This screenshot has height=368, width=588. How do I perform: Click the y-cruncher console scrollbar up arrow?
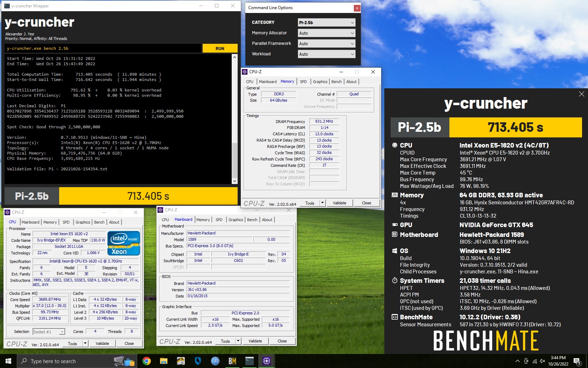point(234,57)
